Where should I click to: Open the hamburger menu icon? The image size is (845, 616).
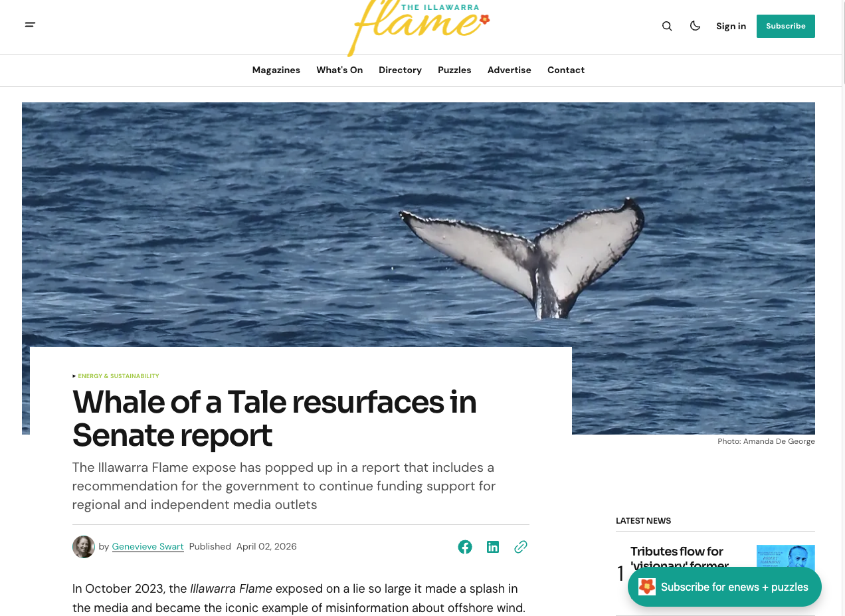pyautogui.click(x=30, y=25)
